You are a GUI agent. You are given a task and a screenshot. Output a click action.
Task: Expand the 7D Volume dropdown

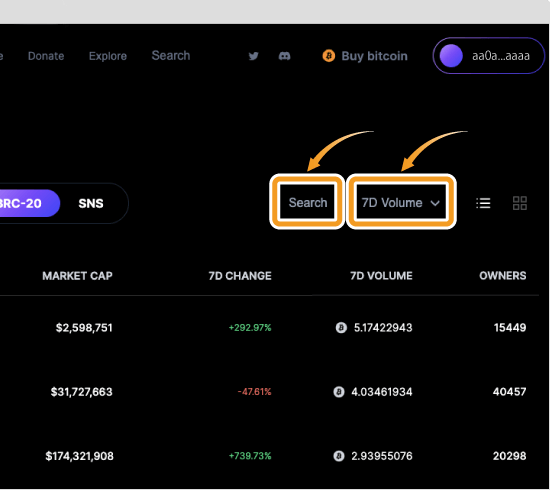401,202
